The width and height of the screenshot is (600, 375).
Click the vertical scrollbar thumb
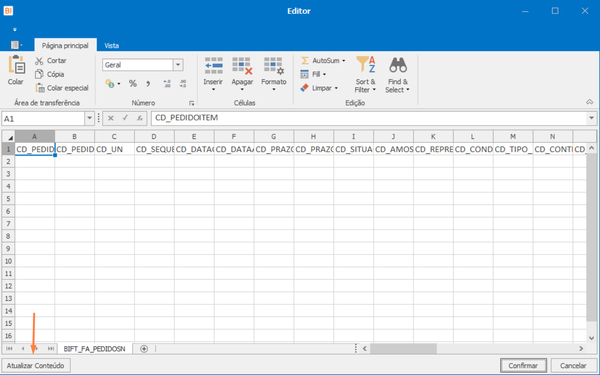click(591, 238)
